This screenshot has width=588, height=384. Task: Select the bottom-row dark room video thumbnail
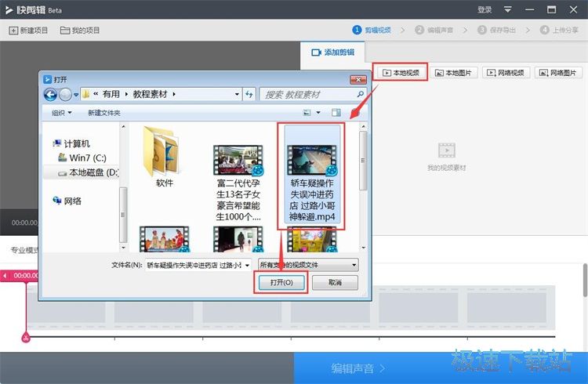tap(238, 239)
